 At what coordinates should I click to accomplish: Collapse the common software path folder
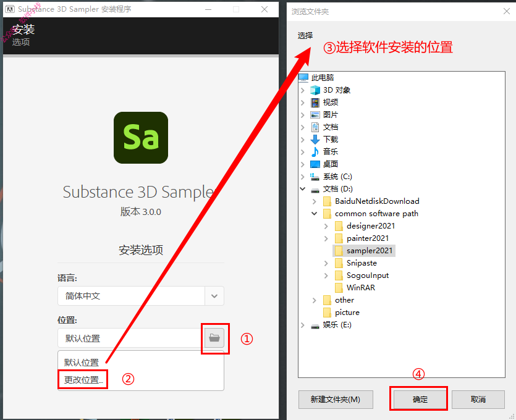(315, 214)
